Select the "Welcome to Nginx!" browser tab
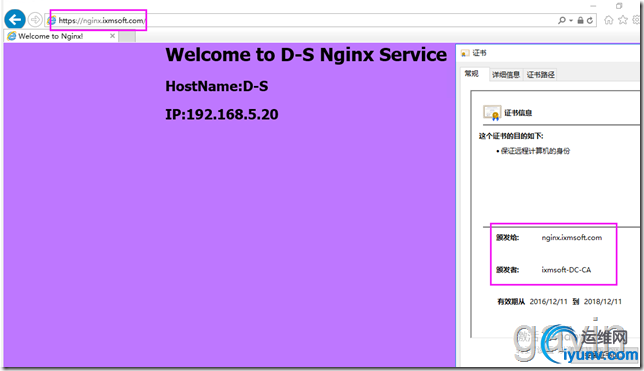This screenshot has height=371, width=644. coord(61,36)
